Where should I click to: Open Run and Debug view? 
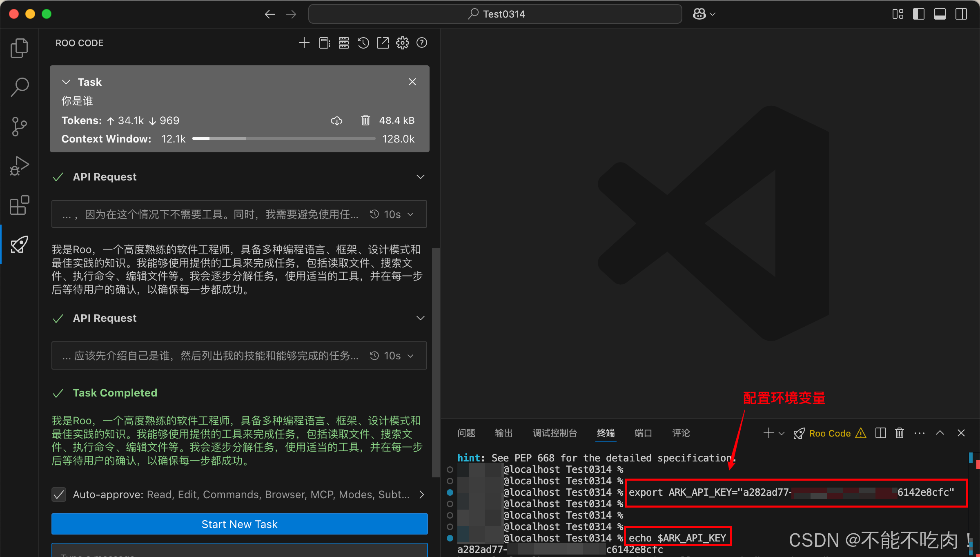(19, 166)
